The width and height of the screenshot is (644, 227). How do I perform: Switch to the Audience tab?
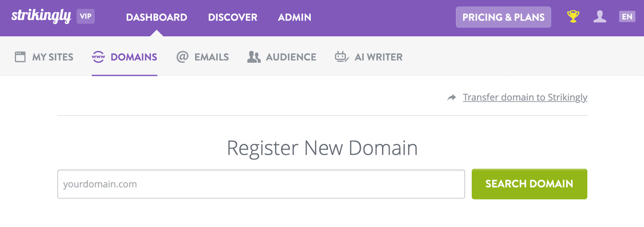(291, 57)
